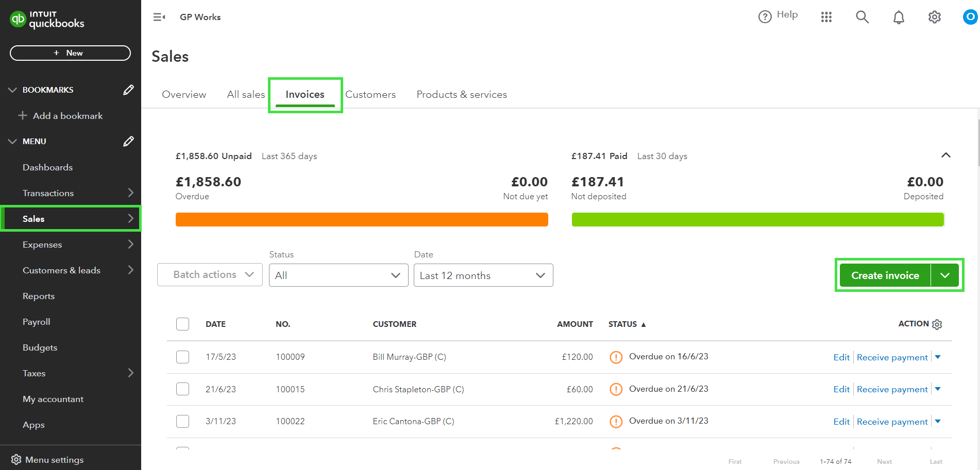Screen dimensions: 980x470
Task: Click Receive payment for Eric Cantona
Action: coord(892,422)
